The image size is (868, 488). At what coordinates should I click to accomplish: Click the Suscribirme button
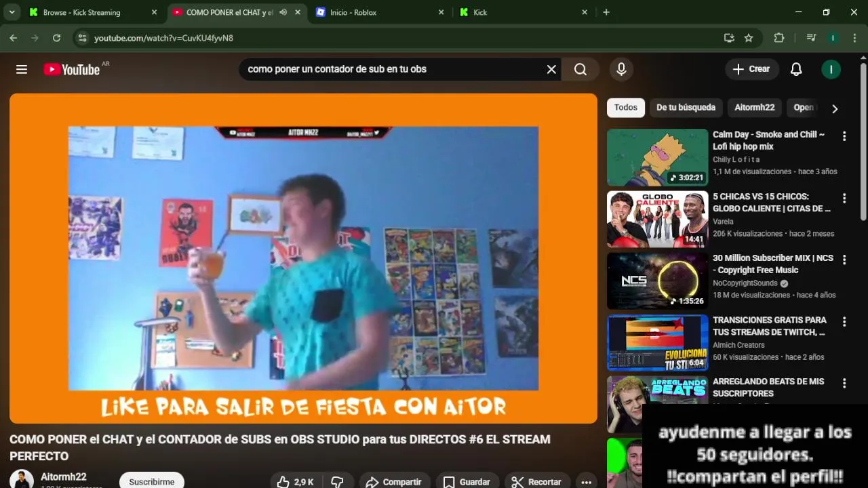coord(152,482)
